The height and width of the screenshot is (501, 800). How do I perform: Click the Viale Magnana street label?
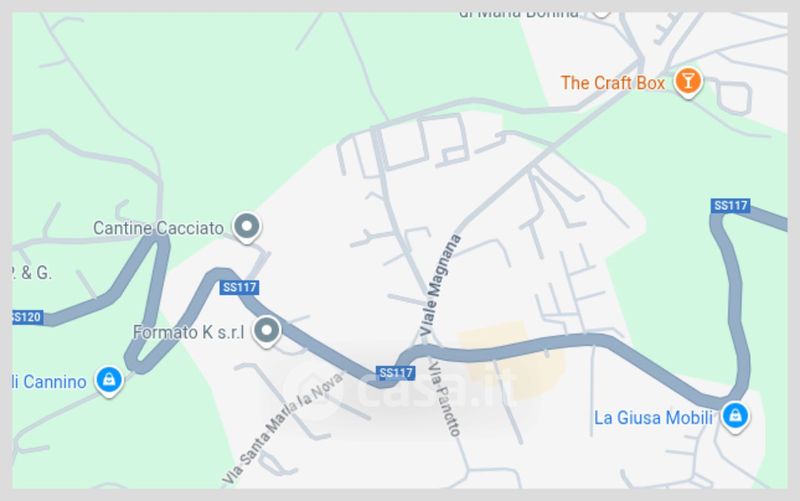click(x=440, y=285)
